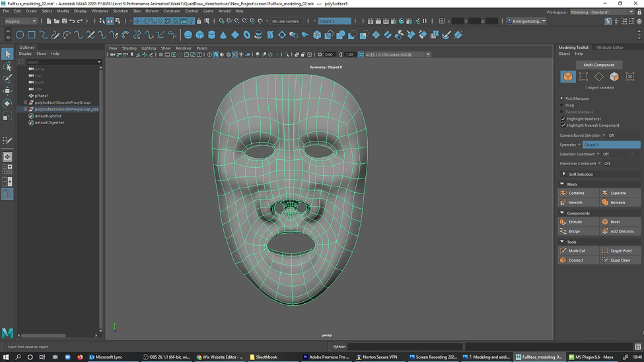Image resolution: width=644 pixels, height=362 pixels.
Task: Choose the Move tool in toolbox
Action: 7,90
